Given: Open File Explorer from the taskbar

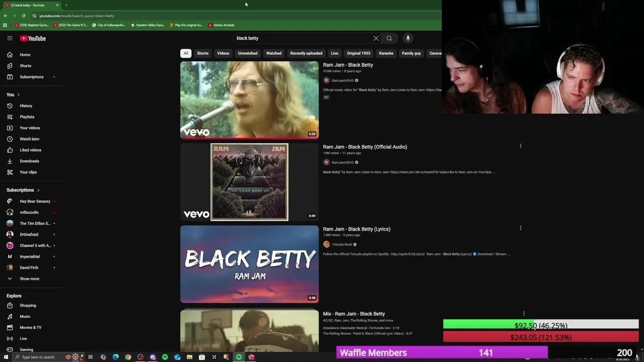Looking at the screenshot, I should click(190, 357).
